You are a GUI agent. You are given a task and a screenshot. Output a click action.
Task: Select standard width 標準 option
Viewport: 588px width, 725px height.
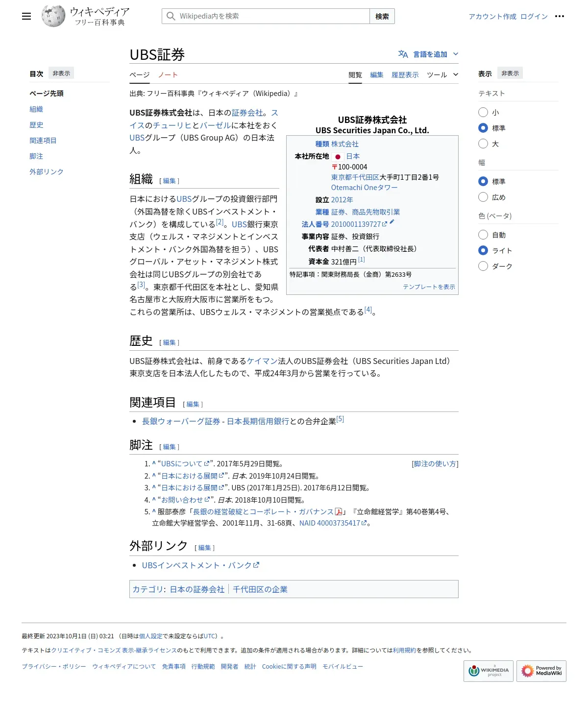[x=483, y=181]
